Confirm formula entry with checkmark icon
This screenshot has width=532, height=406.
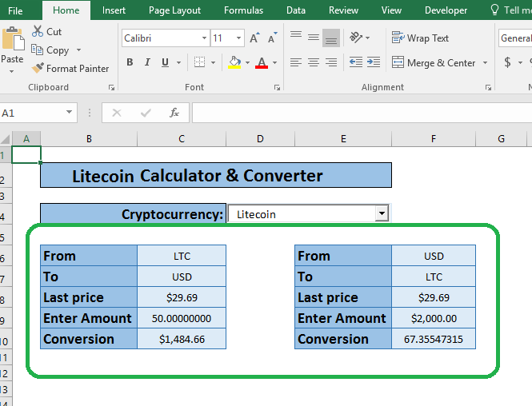[146, 113]
